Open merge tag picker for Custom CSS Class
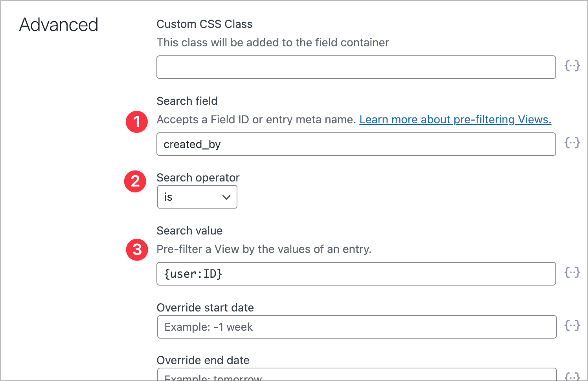Screen dimensions: 588x381 pyautogui.click(x=572, y=66)
